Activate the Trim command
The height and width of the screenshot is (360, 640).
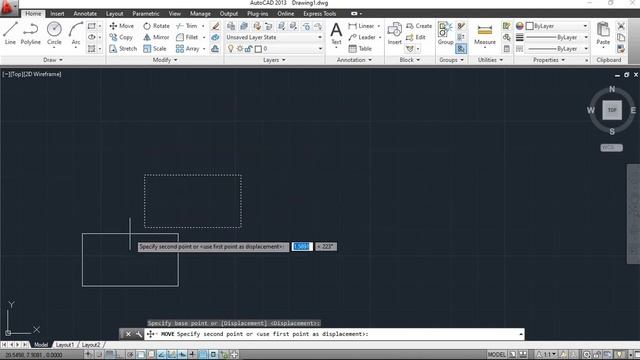(187, 26)
